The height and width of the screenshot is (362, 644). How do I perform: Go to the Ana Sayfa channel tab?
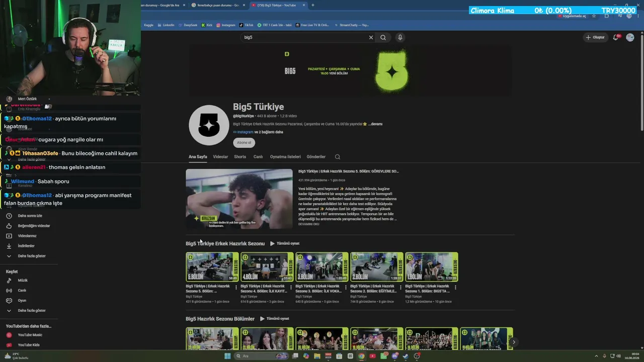point(198,157)
